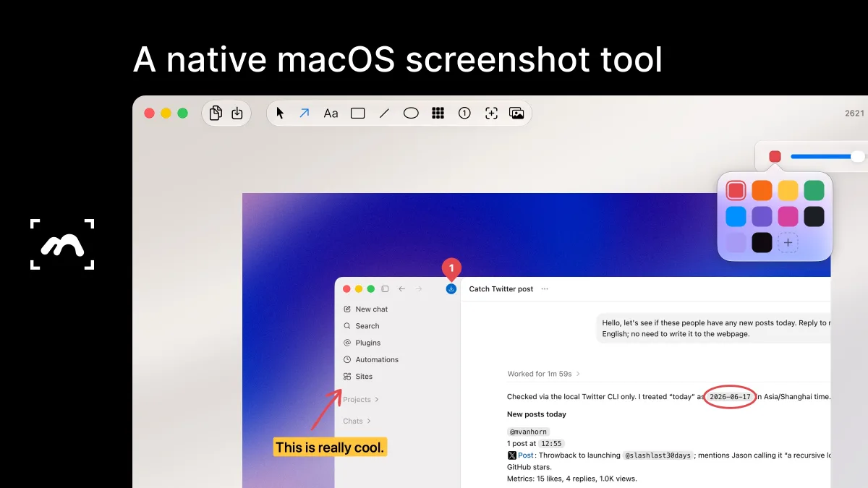Image resolution: width=868 pixels, height=488 pixels.
Task: Click the New posts today heading
Action: pyautogui.click(x=537, y=414)
